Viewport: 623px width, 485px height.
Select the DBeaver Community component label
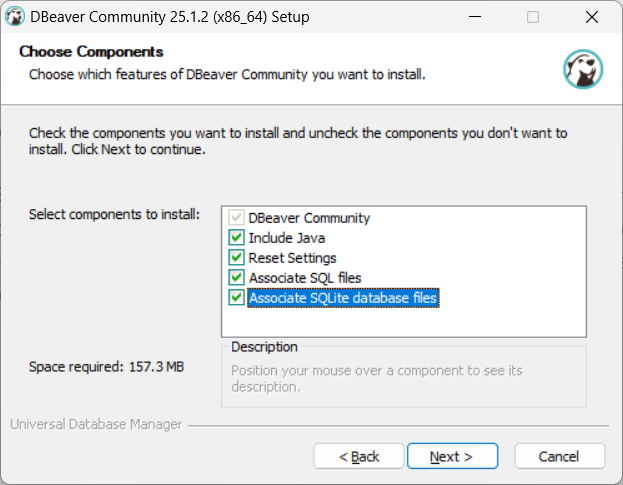coord(309,218)
